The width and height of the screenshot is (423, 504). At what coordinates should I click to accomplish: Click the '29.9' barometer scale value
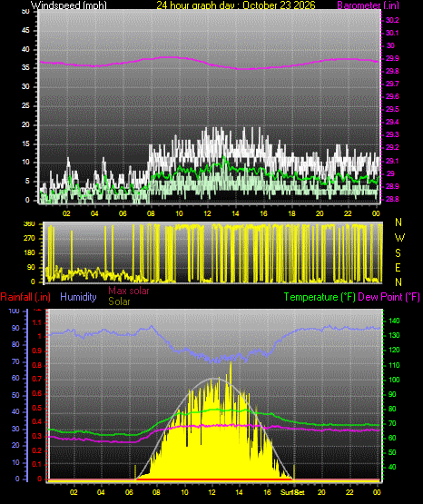tap(392, 58)
